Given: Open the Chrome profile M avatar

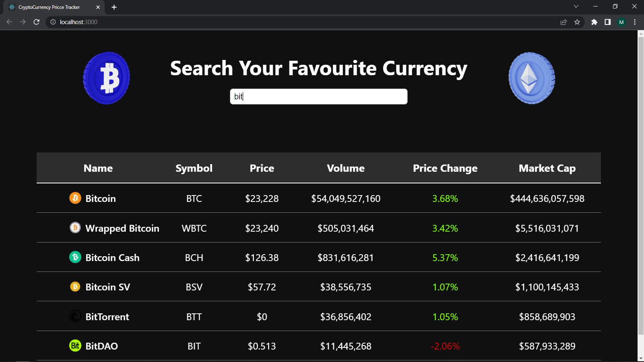Looking at the screenshot, I should 621,22.
